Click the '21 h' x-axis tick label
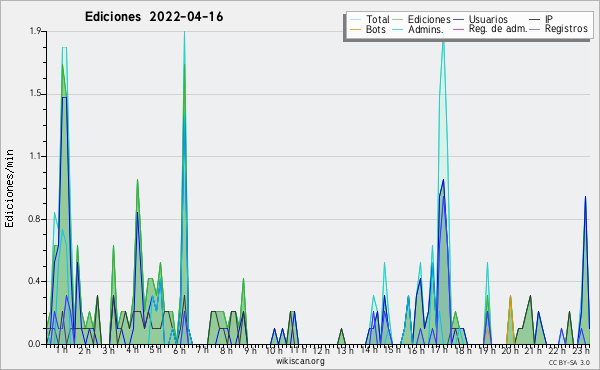600x370 pixels. pos(534,350)
